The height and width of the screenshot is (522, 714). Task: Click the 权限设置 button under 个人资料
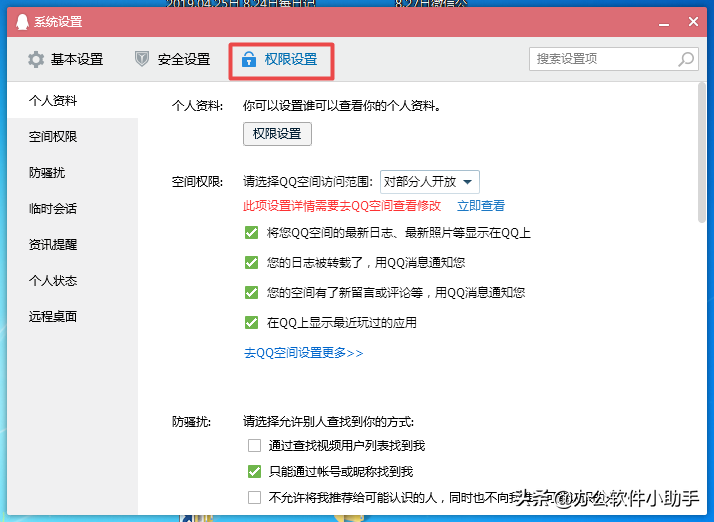pos(277,134)
